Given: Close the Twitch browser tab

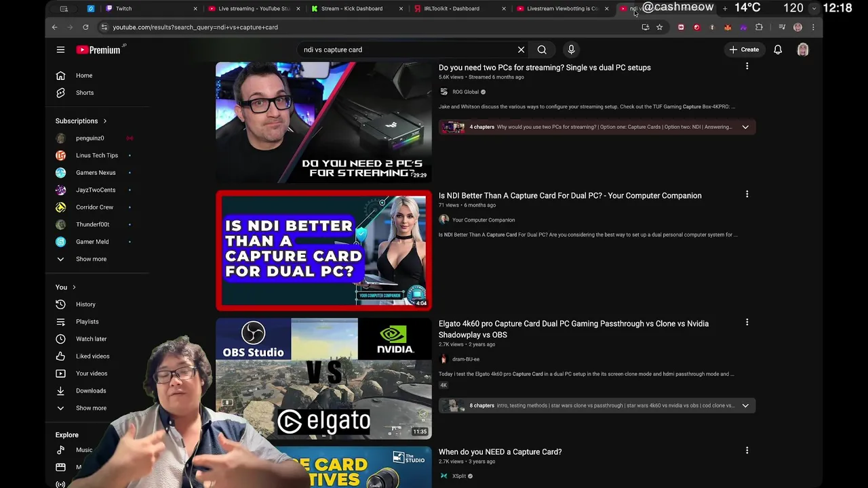Looking at the screenshot, I should point(195,9).
